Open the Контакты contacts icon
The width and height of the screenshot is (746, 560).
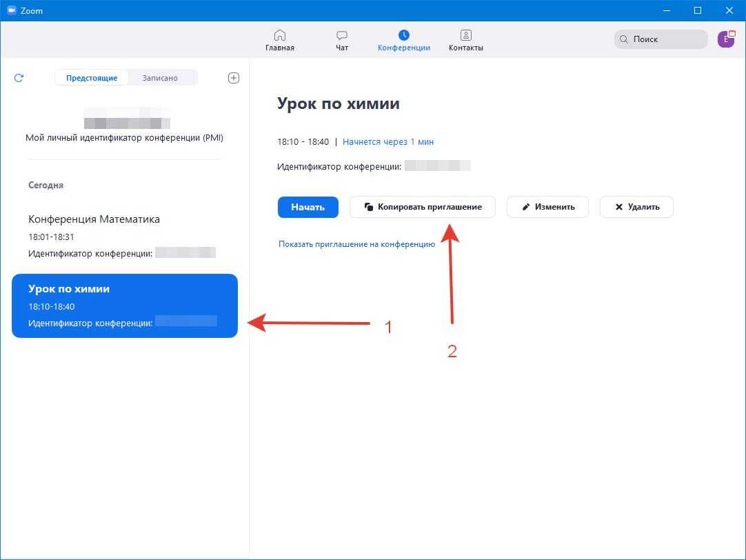(x=465, y=35)
